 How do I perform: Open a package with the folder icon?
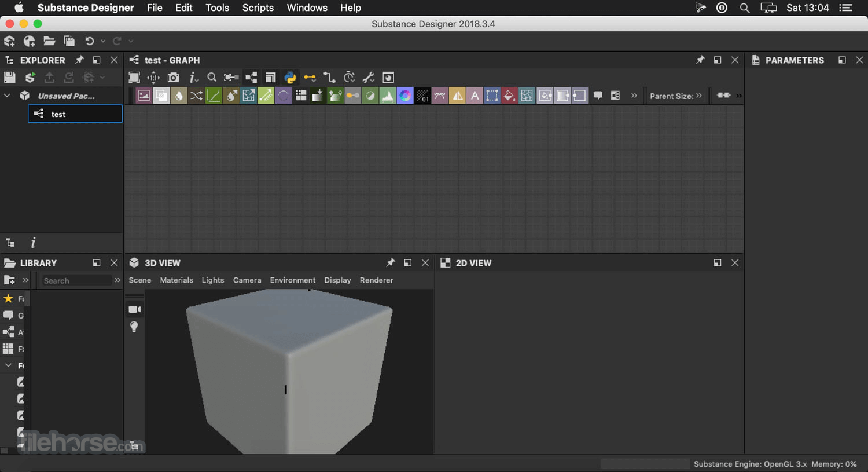point(49,41)
